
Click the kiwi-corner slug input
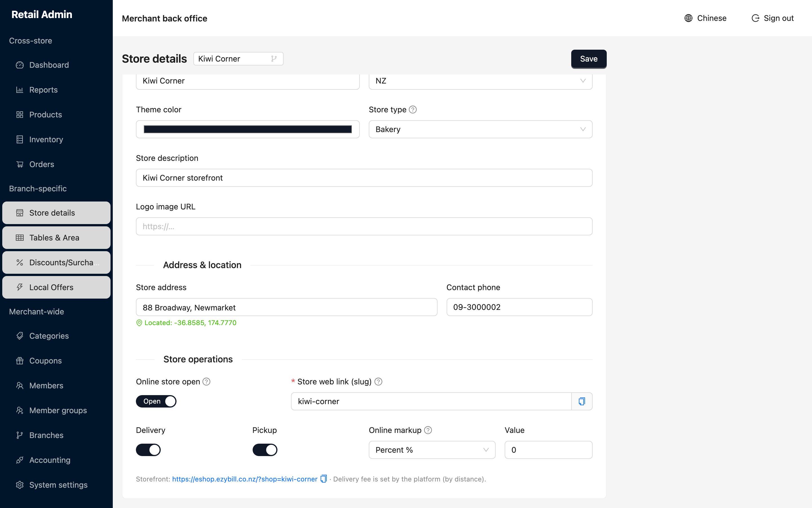point(431,401)
